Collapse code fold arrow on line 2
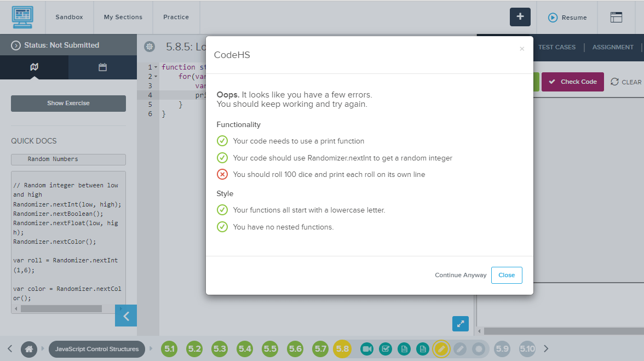This screenshot has height=361, width=644. point(156,76)
